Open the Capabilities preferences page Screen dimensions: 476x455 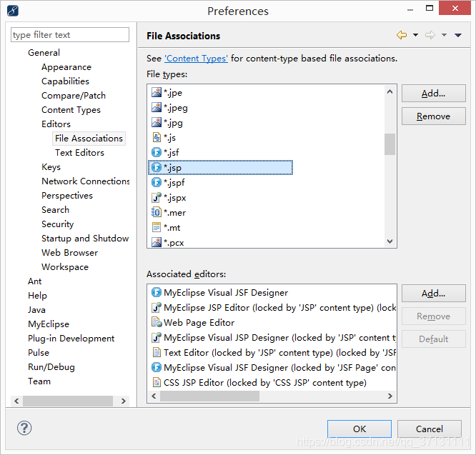[x=65, y=81]
